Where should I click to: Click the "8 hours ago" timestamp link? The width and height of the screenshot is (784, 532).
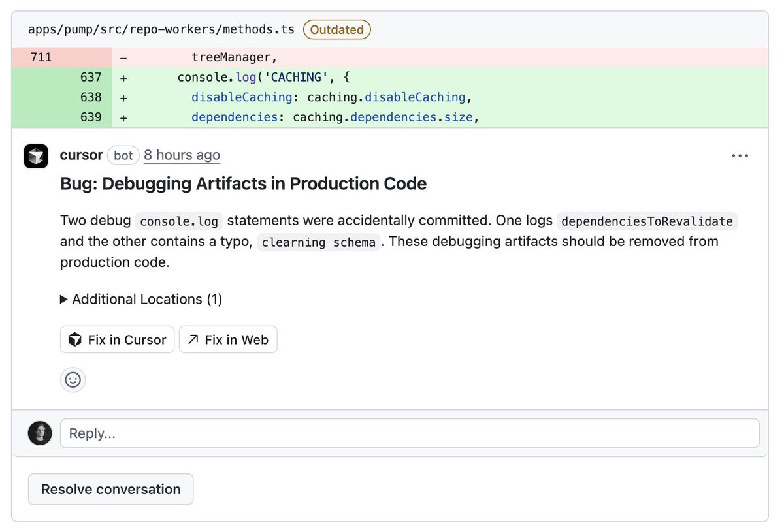pyautogui.click(x=182, y=155)
